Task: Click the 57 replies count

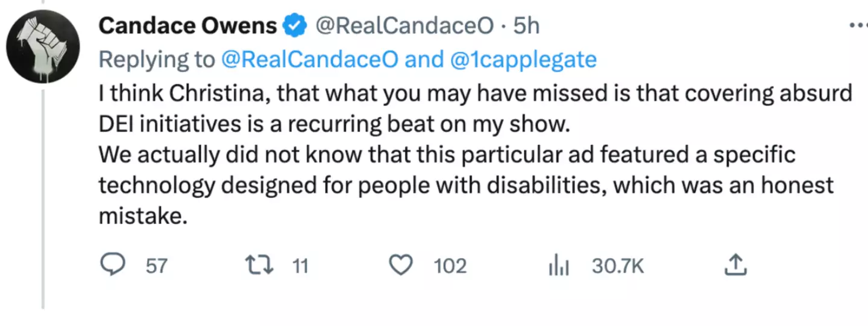Action: tap(156, 266)
